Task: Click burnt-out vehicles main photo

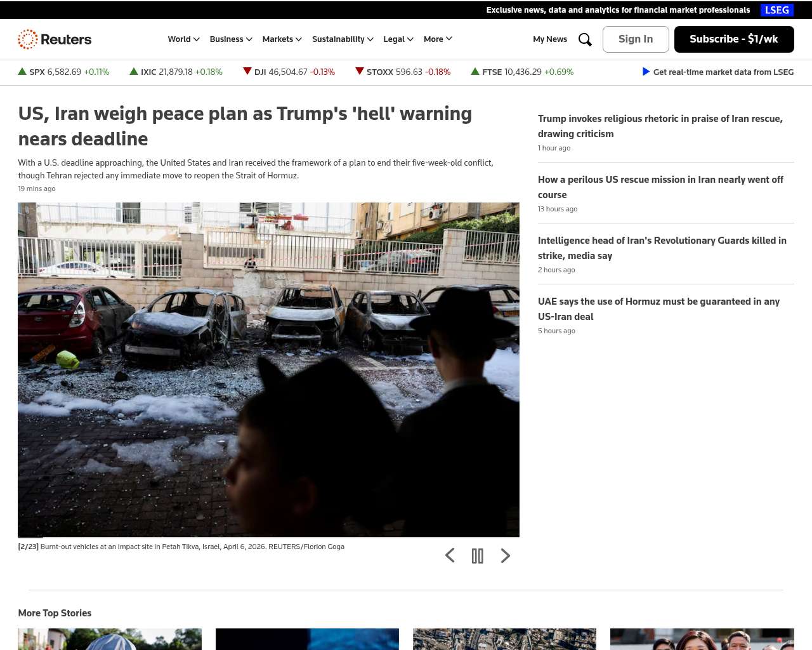Action: point(268,369)
